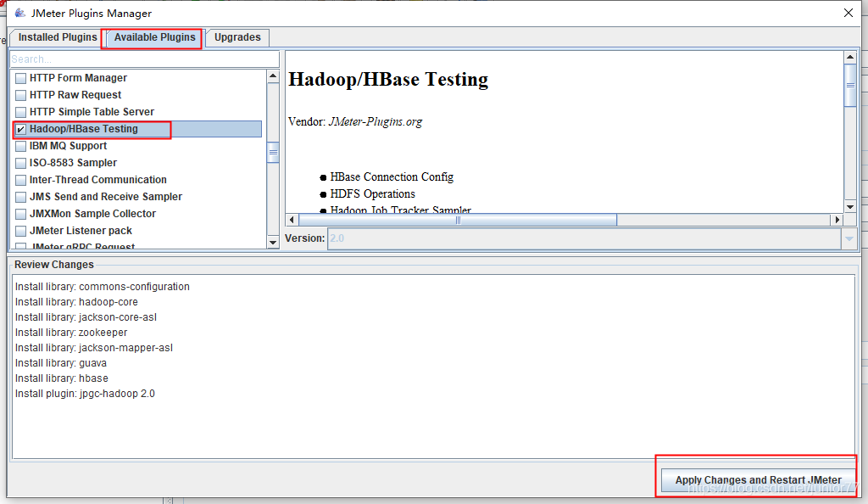868x504 pixels.
Task: Click description pane scroll up arrow
Action: [x=850, y=57]
